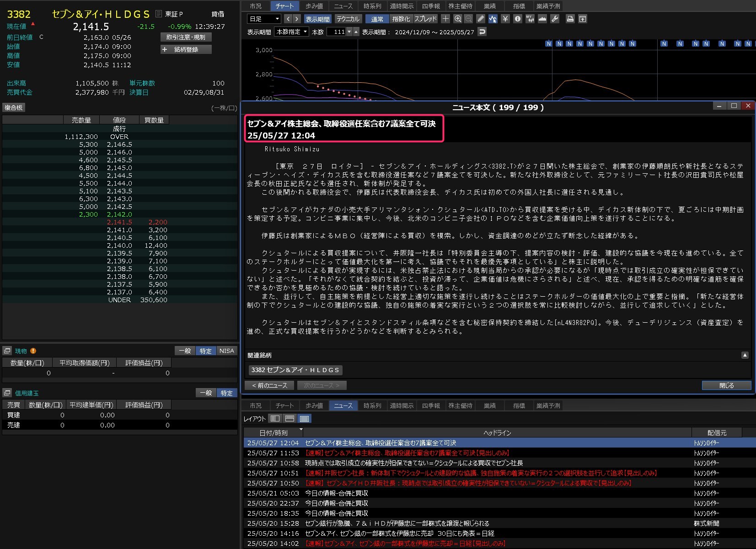The image size is (756, 549).
Task: Select the third news layout icon
Action: [304, 418]
